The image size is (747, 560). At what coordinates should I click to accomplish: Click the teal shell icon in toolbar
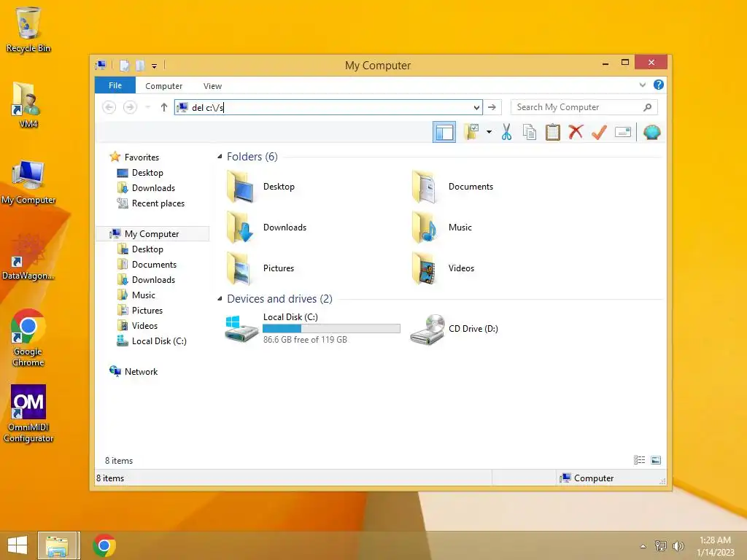pyautogui.click(x=651, y=133)
